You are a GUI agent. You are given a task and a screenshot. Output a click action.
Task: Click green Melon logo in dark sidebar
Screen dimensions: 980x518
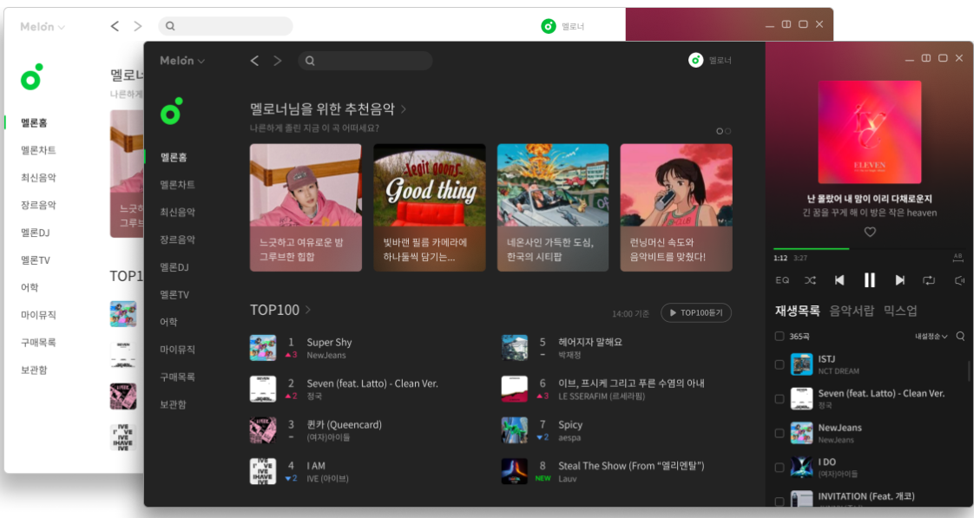click(x=171, y=111)
